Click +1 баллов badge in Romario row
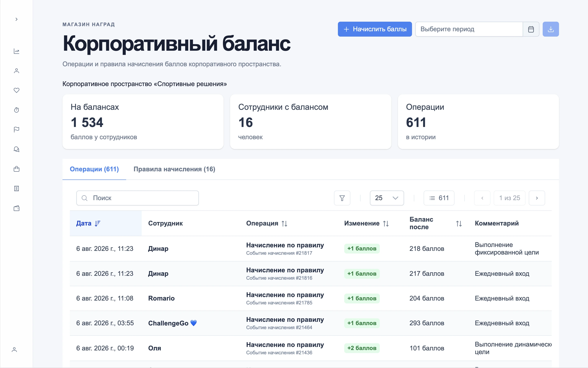This screenshot has width=588, height=368. [362, 298]
